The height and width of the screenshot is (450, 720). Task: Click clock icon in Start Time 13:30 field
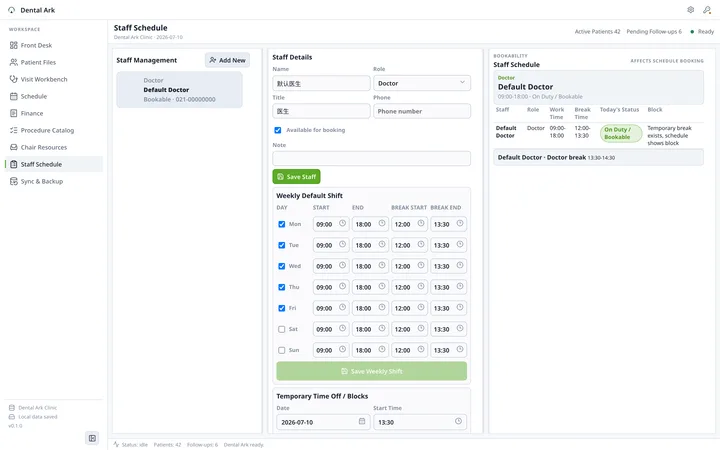pyautogui.click(x=458, y=421)
